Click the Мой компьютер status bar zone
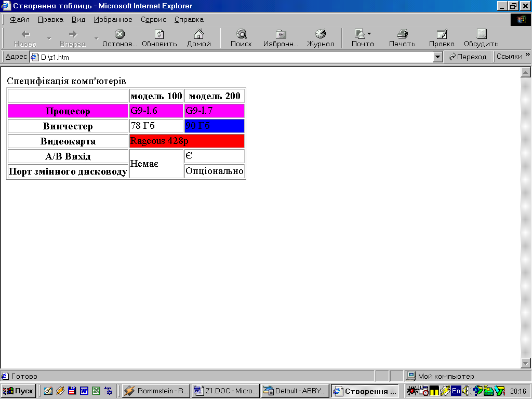This screenshot has width=532, height=399. tap(467, 376)
